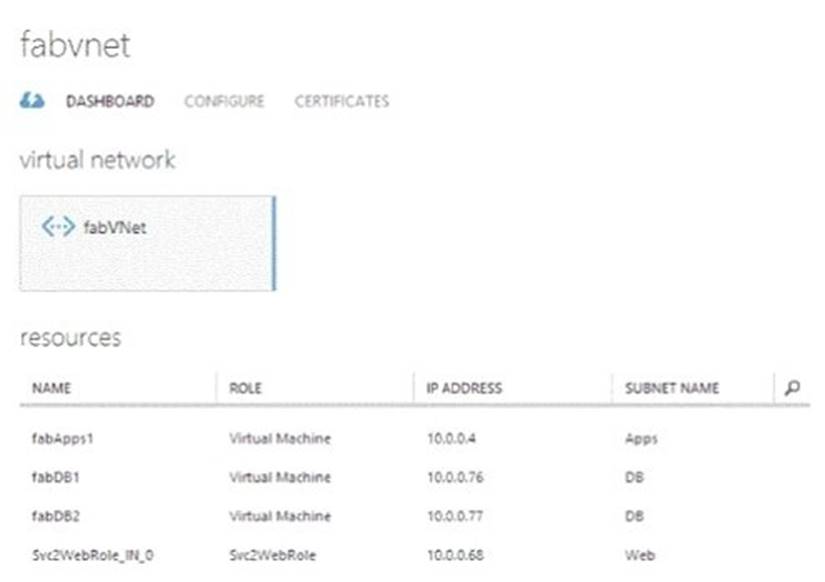Select the Svc2WebRole_IN_0 resource row
Screen dimensions: 825x582
(78, 555)
